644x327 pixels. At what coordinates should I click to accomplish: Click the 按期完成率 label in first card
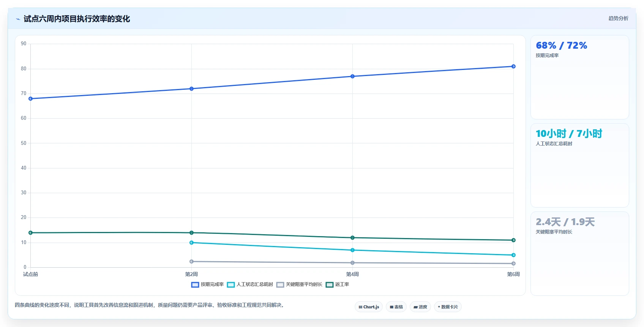pos(547,56)
